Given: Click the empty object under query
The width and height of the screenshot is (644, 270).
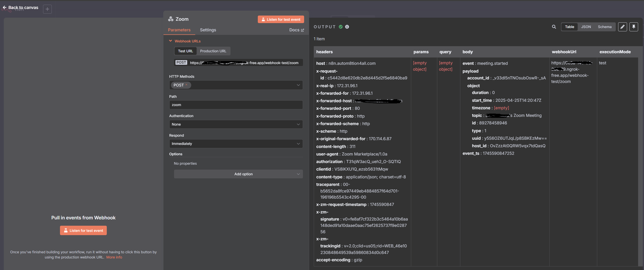Looking at the screenshot, I should 445,66.
